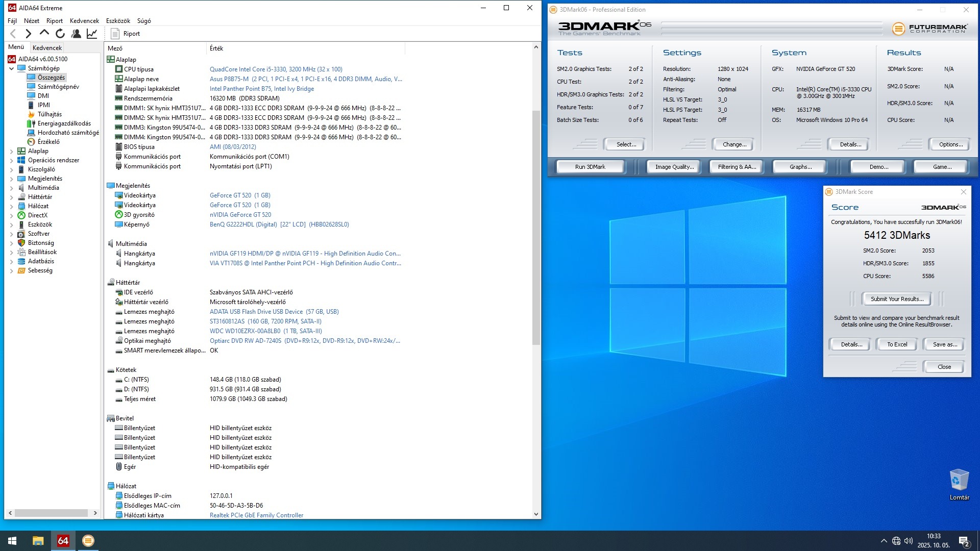Screen dimensions: 980x551
Task: Click the AIDA64 refresh toolbar icon
Action: click(x=60, y=34)
